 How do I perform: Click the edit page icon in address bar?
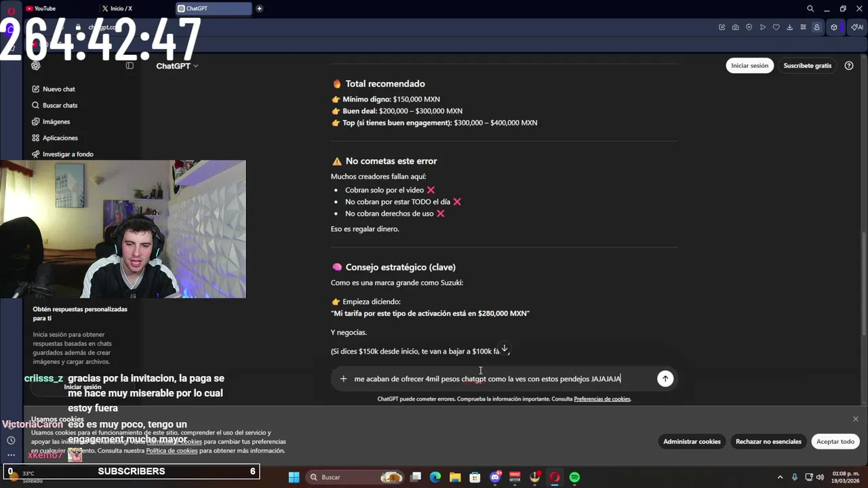tap(722, 27)
